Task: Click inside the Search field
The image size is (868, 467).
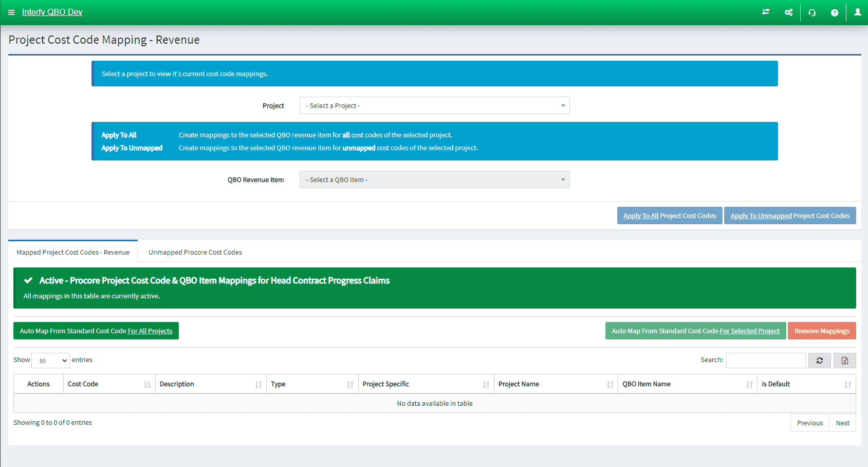Action: (765, 360)
